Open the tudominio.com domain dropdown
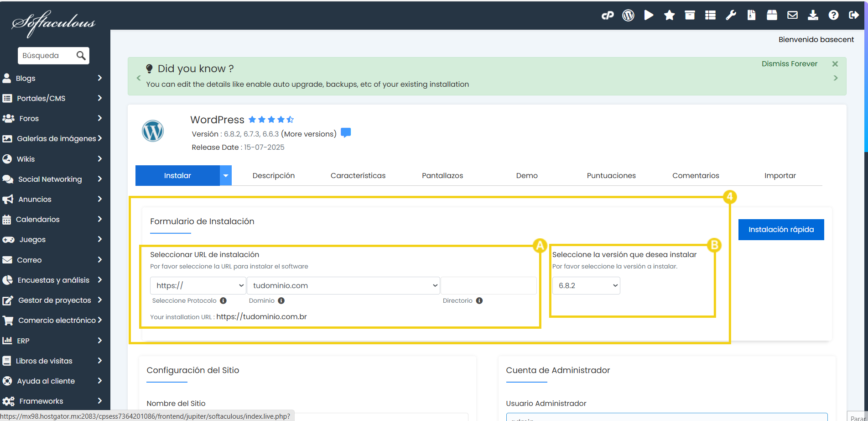Screen dimensions: 868x421 click(343, 285)
